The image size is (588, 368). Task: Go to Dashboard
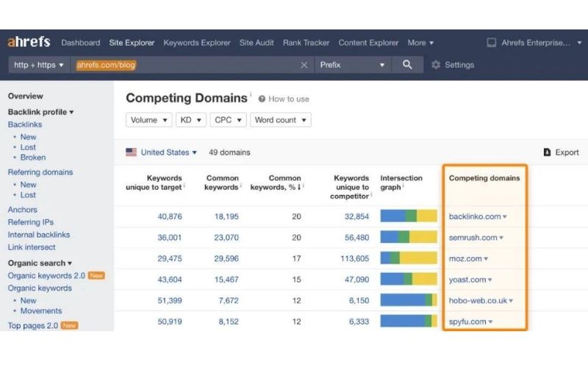point(81,43)
